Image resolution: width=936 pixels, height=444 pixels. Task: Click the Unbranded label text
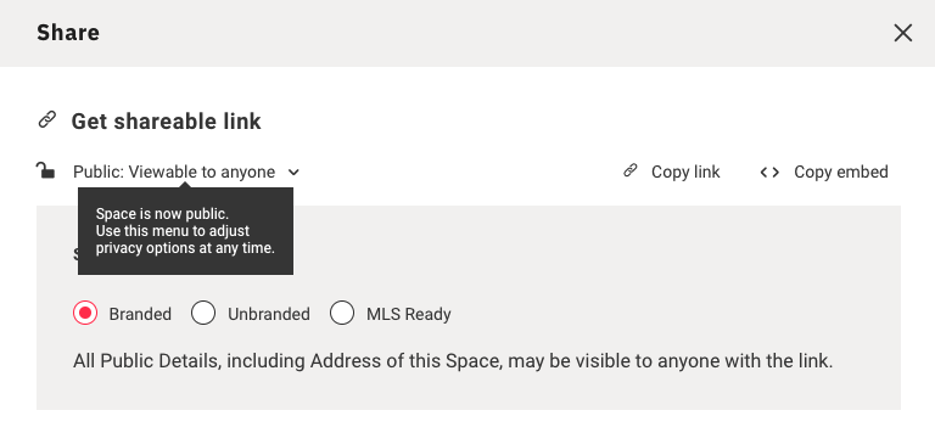pos(268,314)
